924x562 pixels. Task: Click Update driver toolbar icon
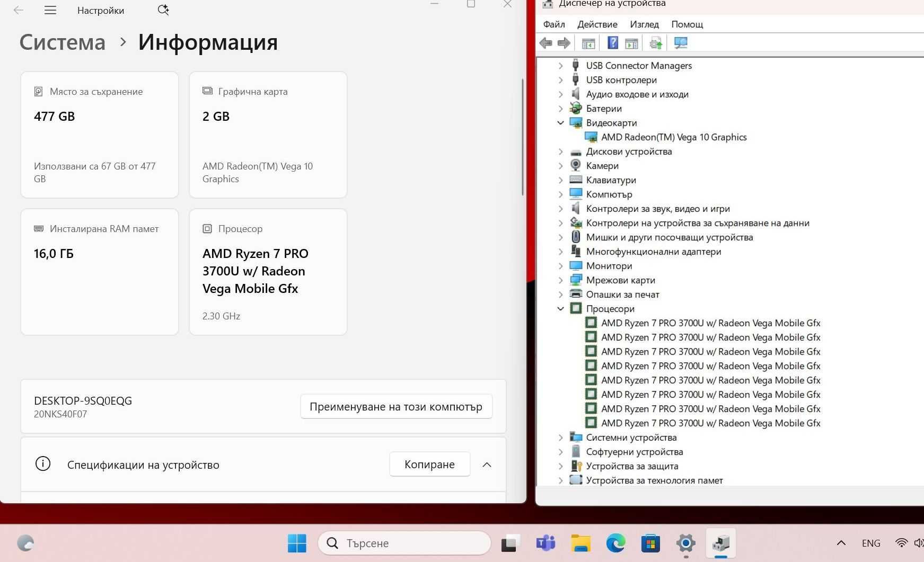[656, 43]
